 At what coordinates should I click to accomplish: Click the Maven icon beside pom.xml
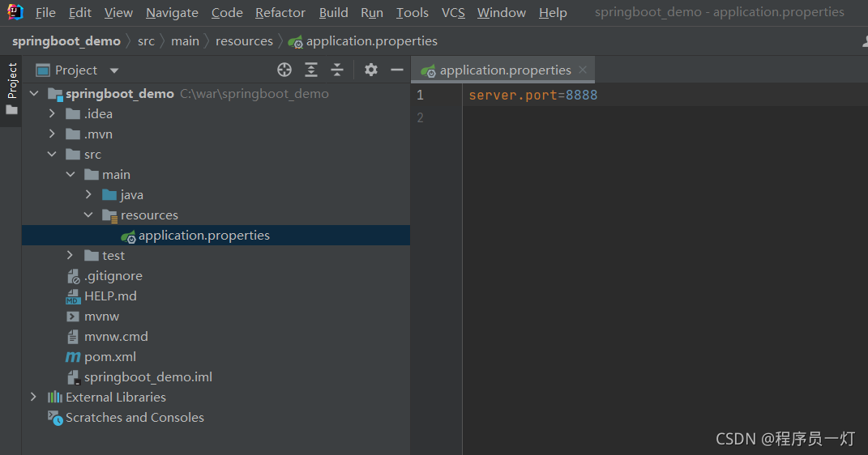(x=72, y=357)
